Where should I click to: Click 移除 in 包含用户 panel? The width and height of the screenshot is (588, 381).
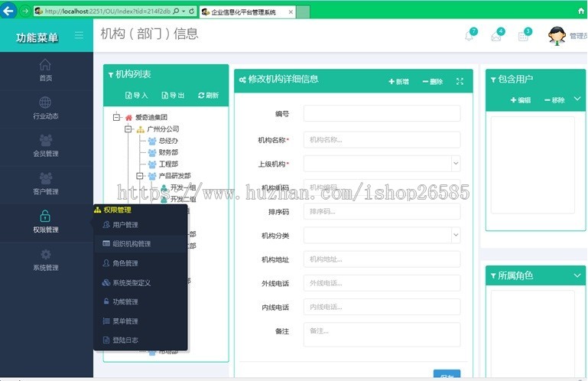[554, 100]
